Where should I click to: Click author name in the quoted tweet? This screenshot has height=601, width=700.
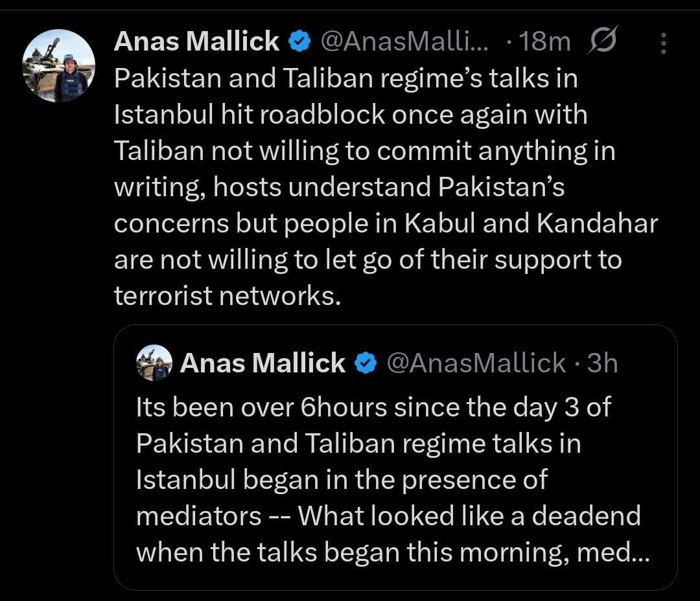pos(262,363)
